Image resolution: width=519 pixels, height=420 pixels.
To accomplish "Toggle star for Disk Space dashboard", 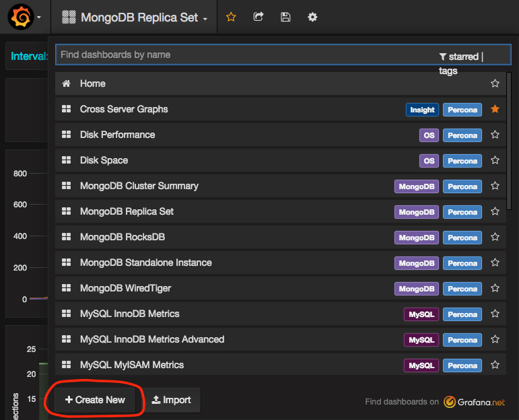I will (x=495, y=160).
